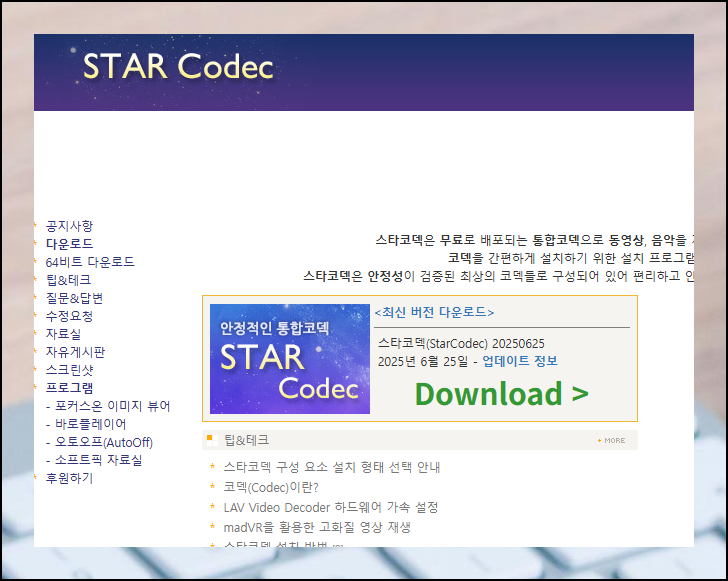Viewport: 728px width, 581px height.
Task: Open the 자료실 sidebar link
Action: tap(63, 334)
